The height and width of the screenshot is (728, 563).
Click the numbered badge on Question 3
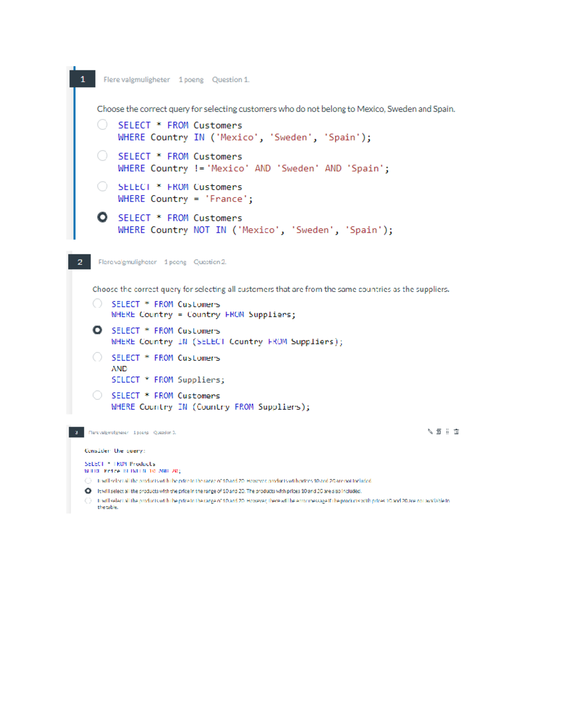click(x=76, y=432)
